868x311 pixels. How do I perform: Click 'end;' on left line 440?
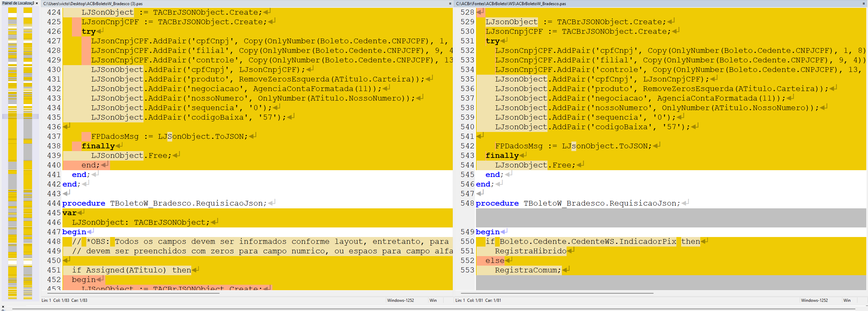pyautogui.click(x=91, y=165)
